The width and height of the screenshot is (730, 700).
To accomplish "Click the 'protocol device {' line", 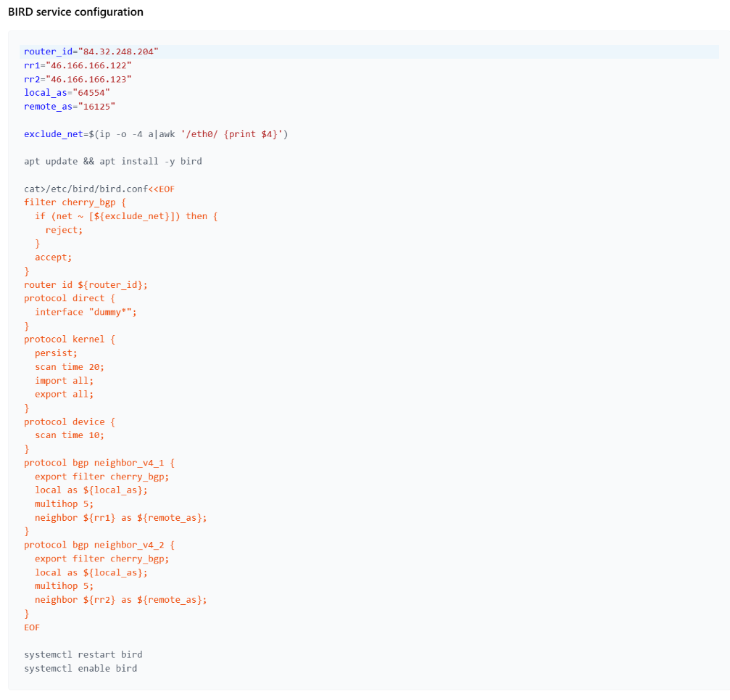I will click(70, 421).
